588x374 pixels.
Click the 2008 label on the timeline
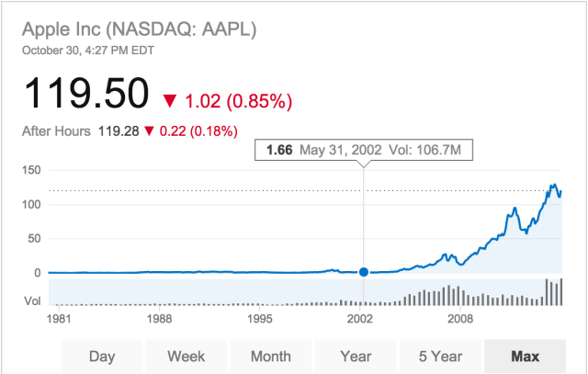click(x=460, y=319)
